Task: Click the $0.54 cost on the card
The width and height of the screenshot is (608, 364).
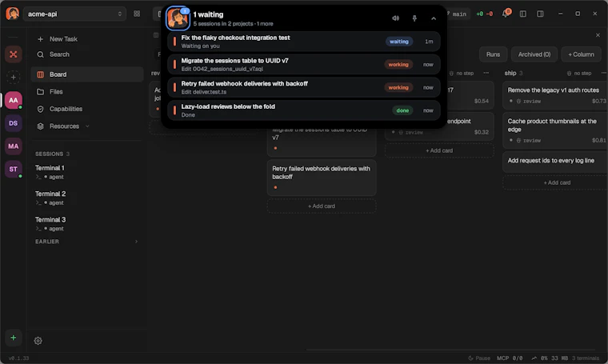Action: tap(482, 101)
